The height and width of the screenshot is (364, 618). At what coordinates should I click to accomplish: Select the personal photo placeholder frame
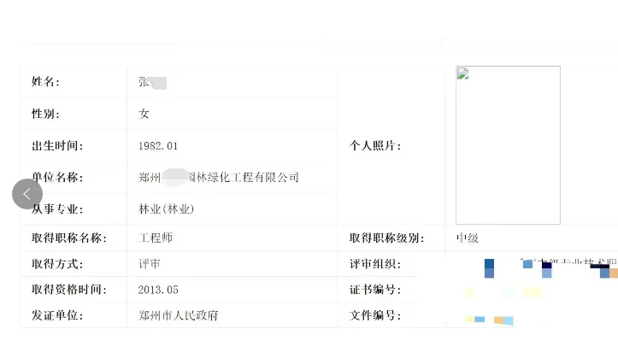click(x=508, y=145)
